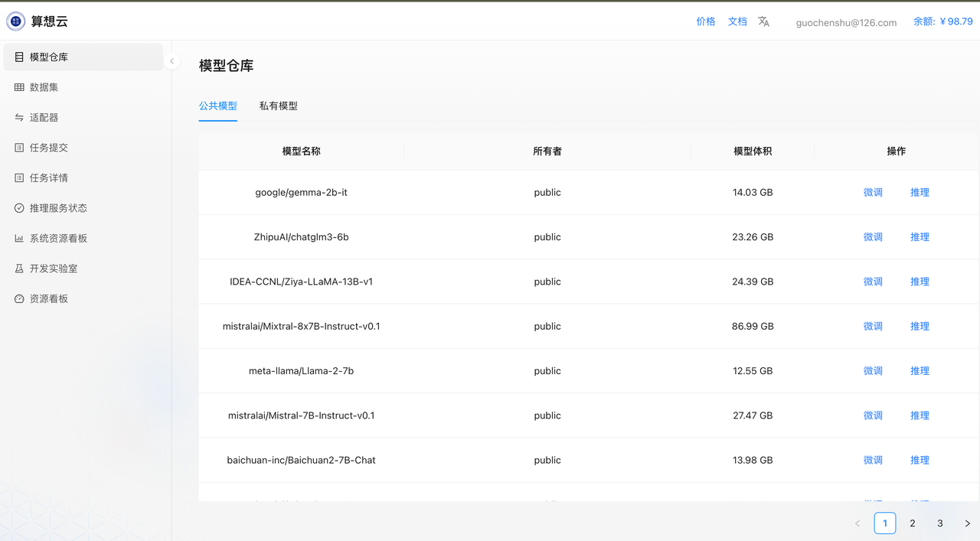This screenshot has height=541, width=980.
Task: Go to page 2
Action: [913, 523]
